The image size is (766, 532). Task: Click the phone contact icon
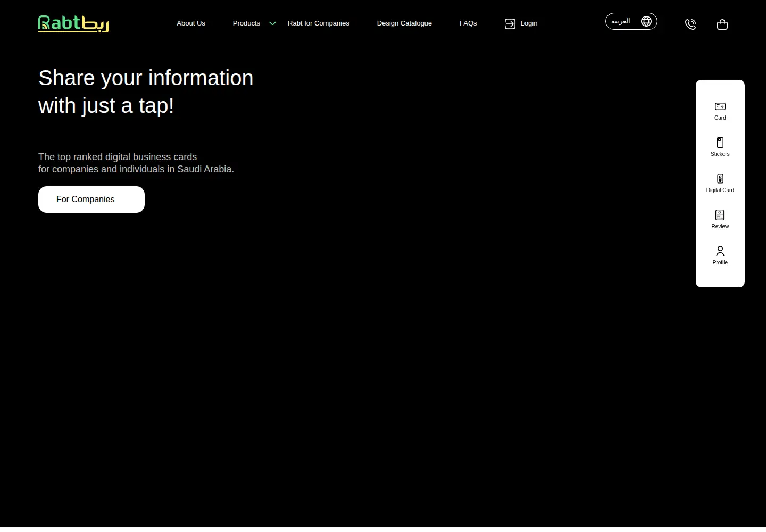(690, 24)
